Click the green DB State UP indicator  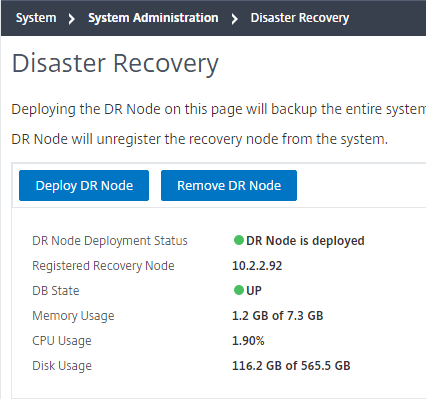[x=239, y=290]
